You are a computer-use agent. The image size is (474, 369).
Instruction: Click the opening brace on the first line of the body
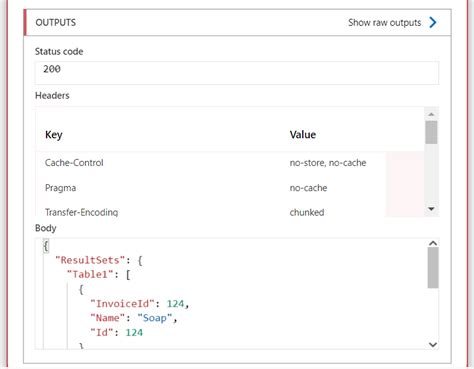[x=46, y=246]
